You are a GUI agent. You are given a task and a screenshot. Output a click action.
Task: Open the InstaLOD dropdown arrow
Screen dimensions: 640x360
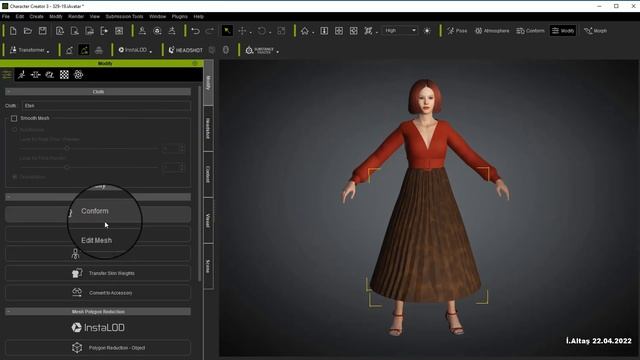tap(151, 51)
